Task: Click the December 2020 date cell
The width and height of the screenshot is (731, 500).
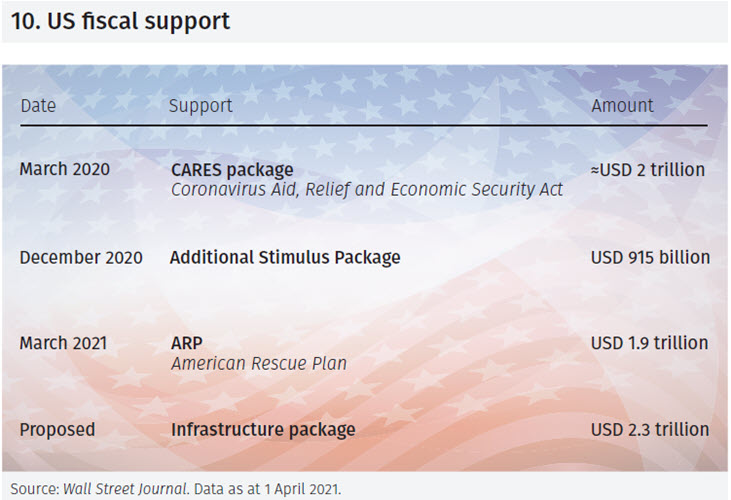Action: pyautogui.click(x=81, y=257)
